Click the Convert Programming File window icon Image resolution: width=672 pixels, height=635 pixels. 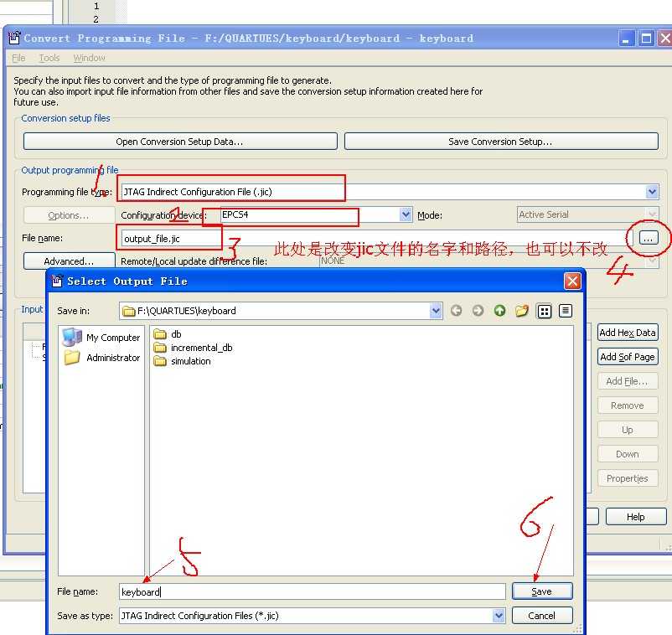coord(14,38)
